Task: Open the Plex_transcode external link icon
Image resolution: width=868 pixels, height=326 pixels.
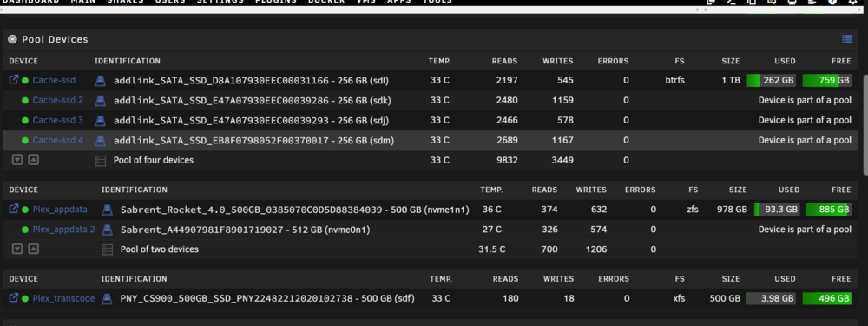Action: [x=14, y=298]
